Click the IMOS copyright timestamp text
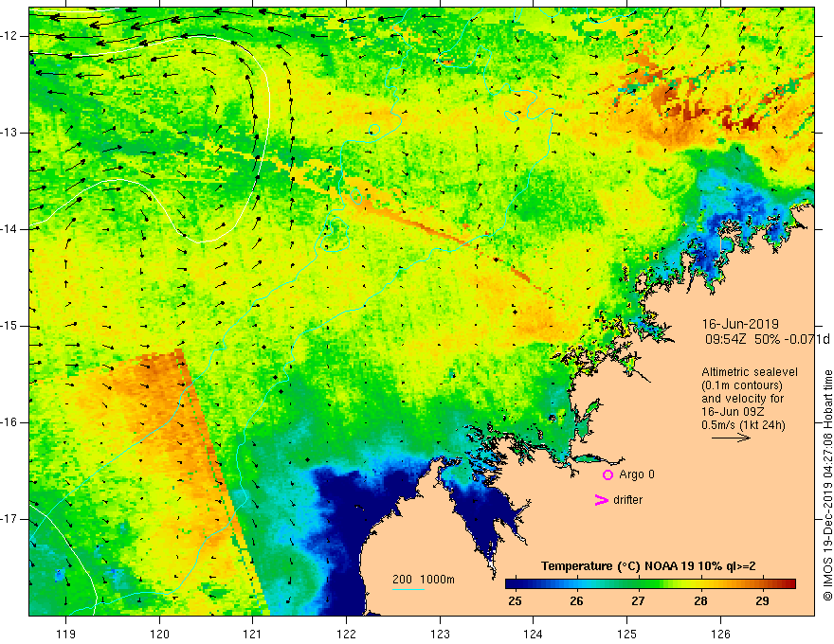 (x=827, y=485)
